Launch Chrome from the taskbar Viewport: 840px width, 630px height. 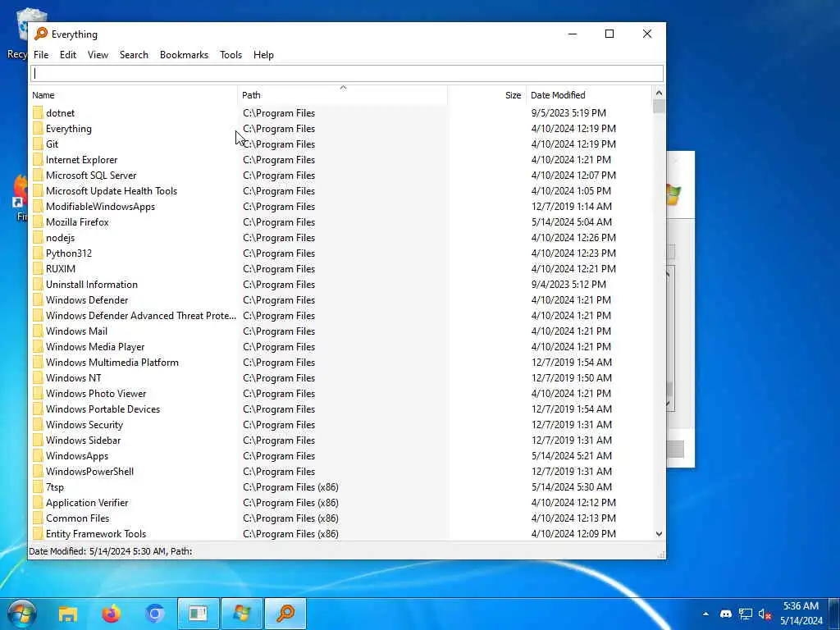155,614
